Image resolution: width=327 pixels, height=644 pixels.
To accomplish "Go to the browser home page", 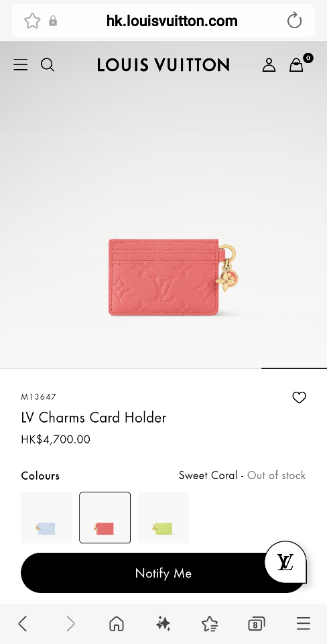I will point(117,624).
